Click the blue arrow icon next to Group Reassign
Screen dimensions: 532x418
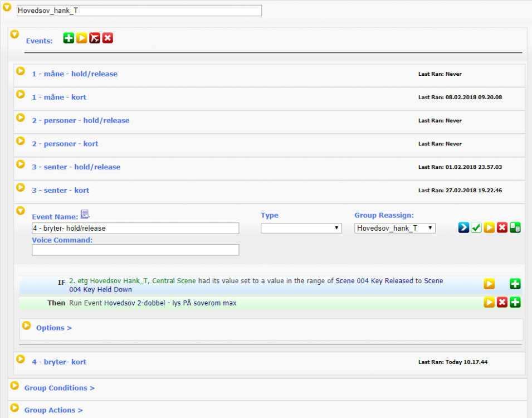point(463,227)
